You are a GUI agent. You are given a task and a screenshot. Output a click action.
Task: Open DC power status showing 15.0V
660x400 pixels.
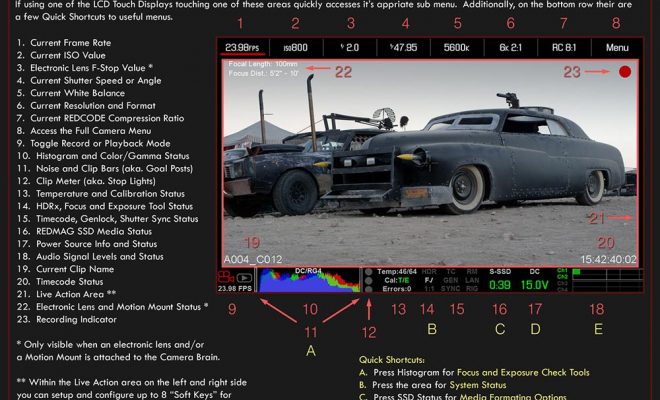pyautogui.click(x=535, y=280)
